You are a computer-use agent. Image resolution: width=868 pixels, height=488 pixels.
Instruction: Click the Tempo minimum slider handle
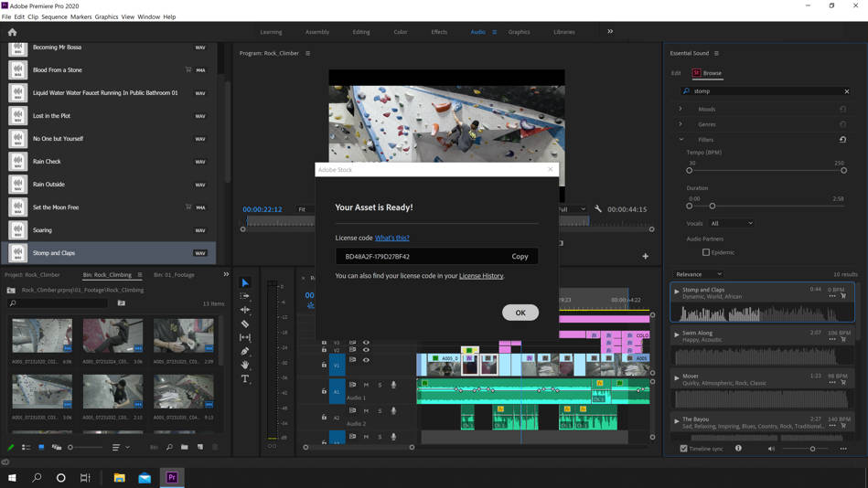click(x=690, y=170)
